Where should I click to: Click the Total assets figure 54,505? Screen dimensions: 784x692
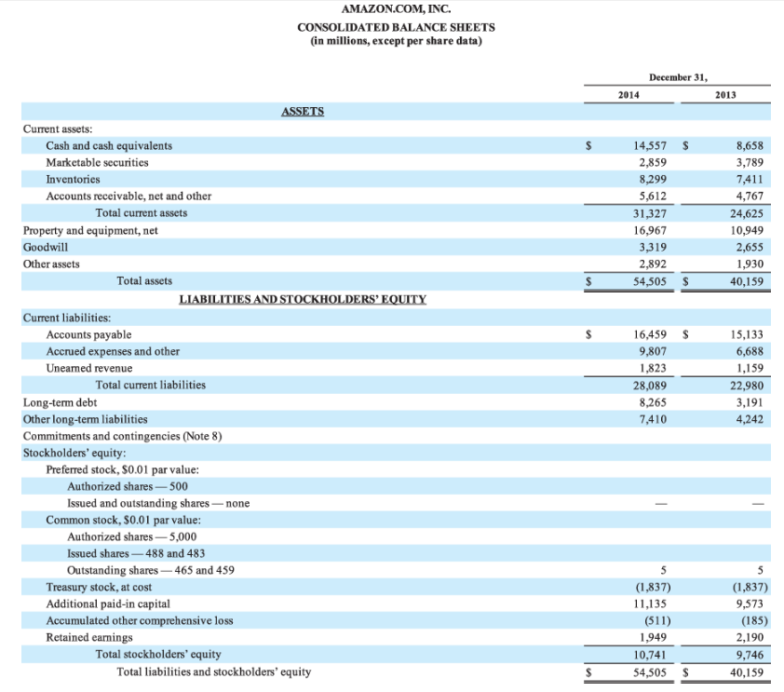[x=652, y=280]
